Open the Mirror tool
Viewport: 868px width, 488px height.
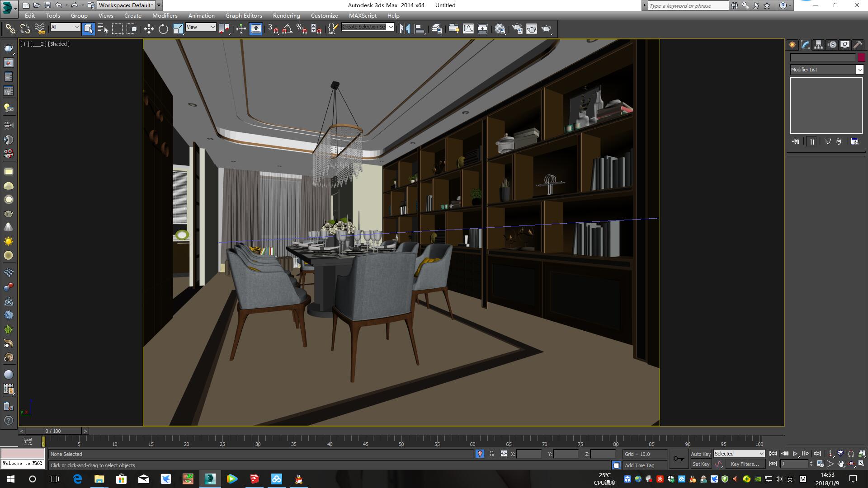tap(405, 29)
